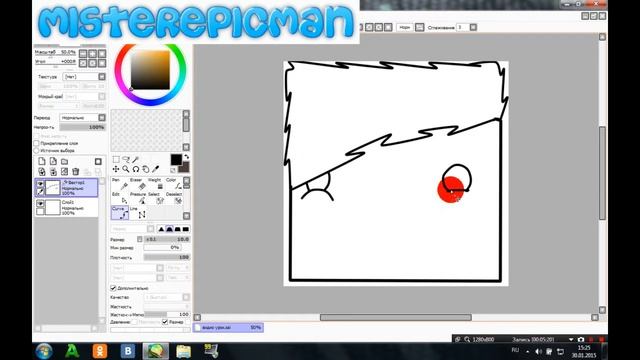Select the Hand pan tool
Image resolution: width=640 pixels, height=360 pixels.
(x=145, y=169)
